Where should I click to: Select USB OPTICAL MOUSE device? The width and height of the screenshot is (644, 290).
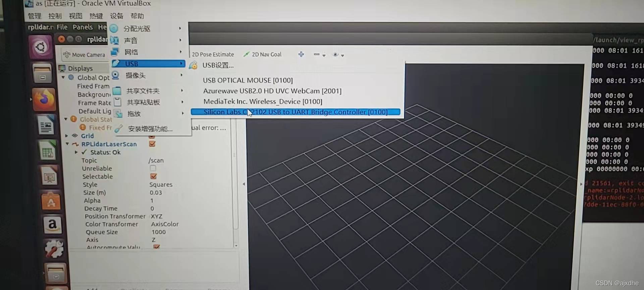click(248, 80)
